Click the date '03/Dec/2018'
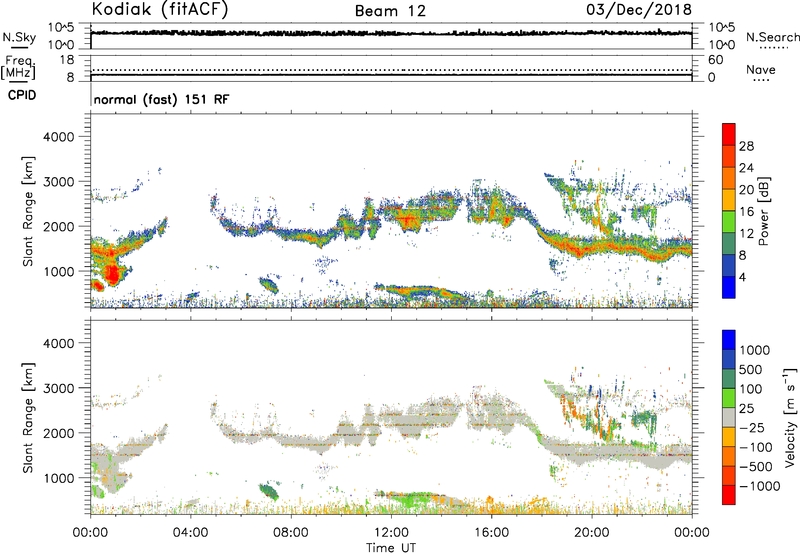The height and width of the screenshot is (554, 800). [639, 10]
